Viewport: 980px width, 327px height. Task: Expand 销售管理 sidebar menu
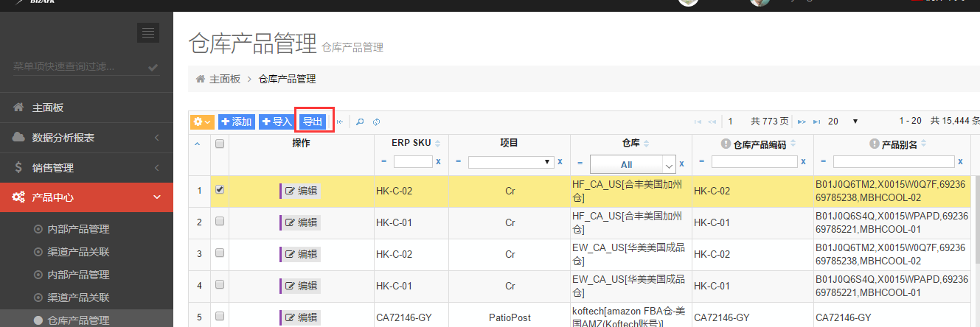(86, 168)
